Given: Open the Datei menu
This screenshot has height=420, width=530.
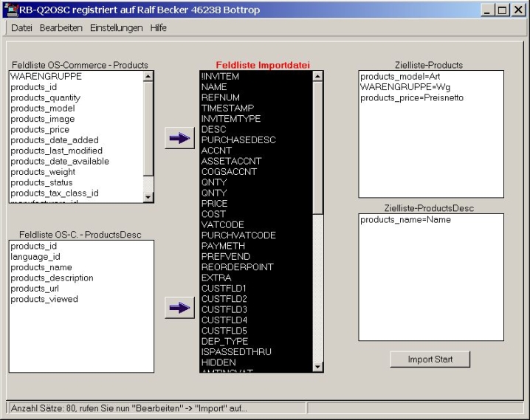Looking at the screenshot, I should 21,28.
